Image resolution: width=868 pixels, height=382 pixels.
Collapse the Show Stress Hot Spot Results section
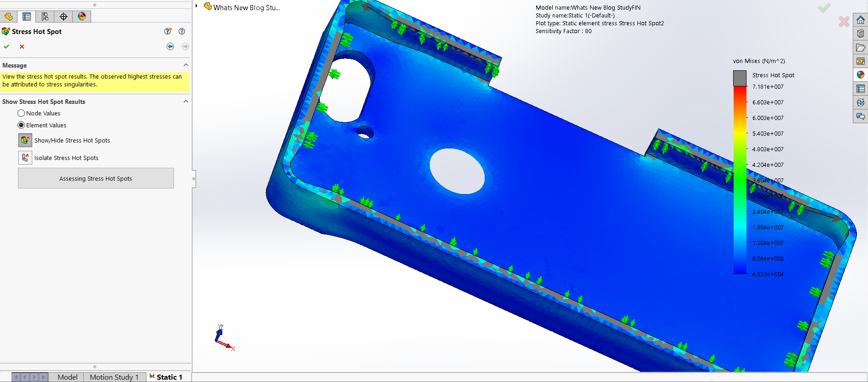click(x=186, y=102)
